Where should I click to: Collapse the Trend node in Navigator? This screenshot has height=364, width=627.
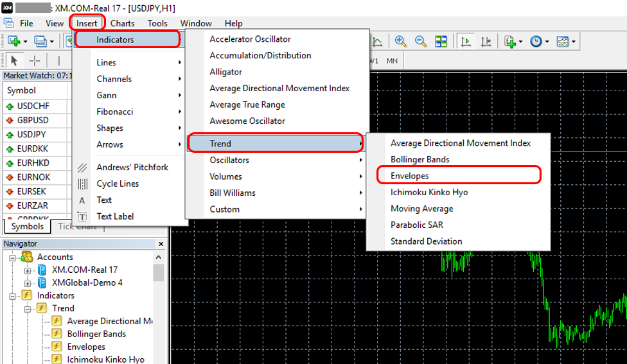[x=27, y=309]
